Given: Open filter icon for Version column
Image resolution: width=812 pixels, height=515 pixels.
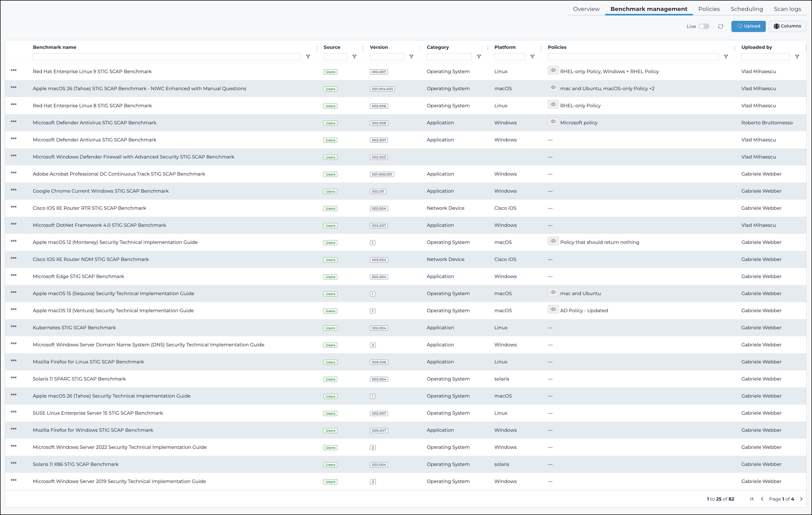Looking at the screenshot, I should coord(411,57).
